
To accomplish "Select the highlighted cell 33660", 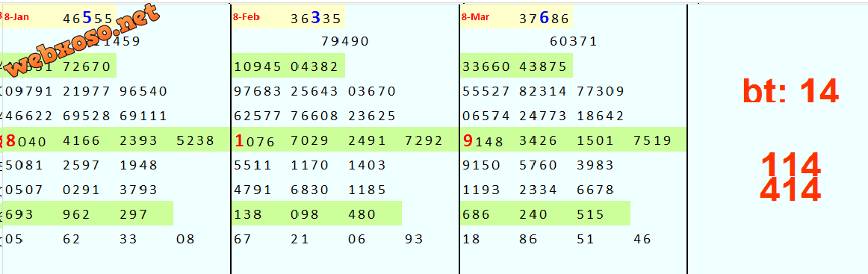I will 486,67.
